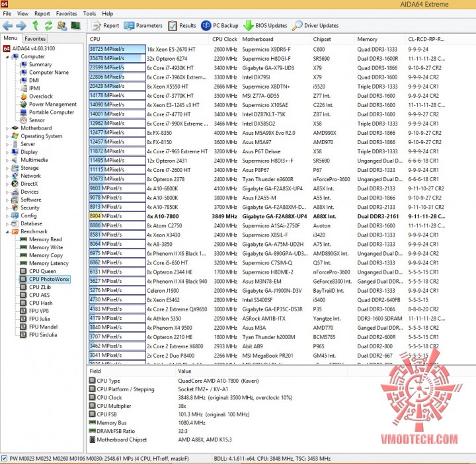Expand the Network tree node

click(7, 176)
